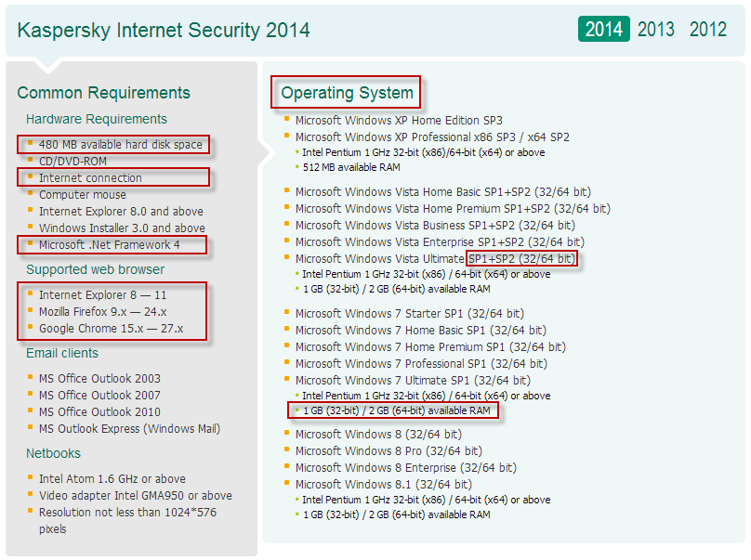
Task: Click the Supported web browser subheading
Action: pos(95,269)
